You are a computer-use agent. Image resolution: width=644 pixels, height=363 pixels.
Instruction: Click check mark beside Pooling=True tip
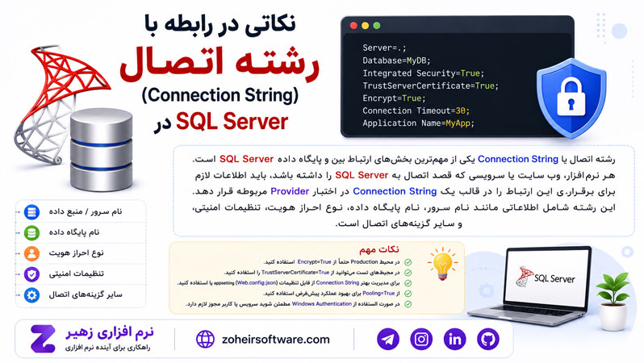pos(408,294)
